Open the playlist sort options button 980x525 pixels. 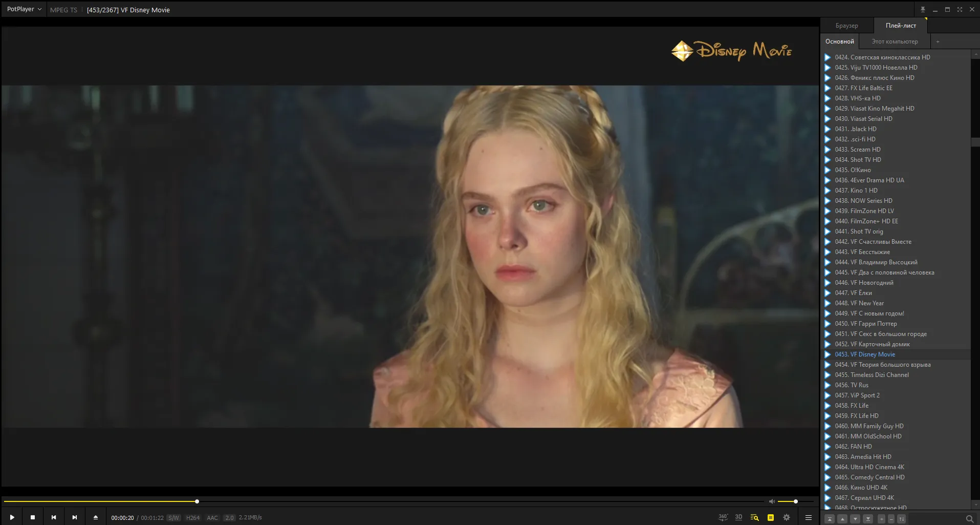902,519
